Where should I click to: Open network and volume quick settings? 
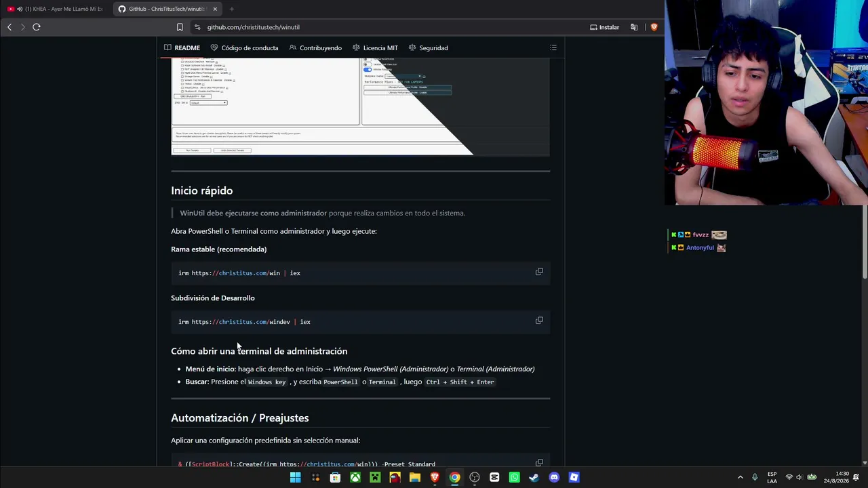[x=800, y=477]
